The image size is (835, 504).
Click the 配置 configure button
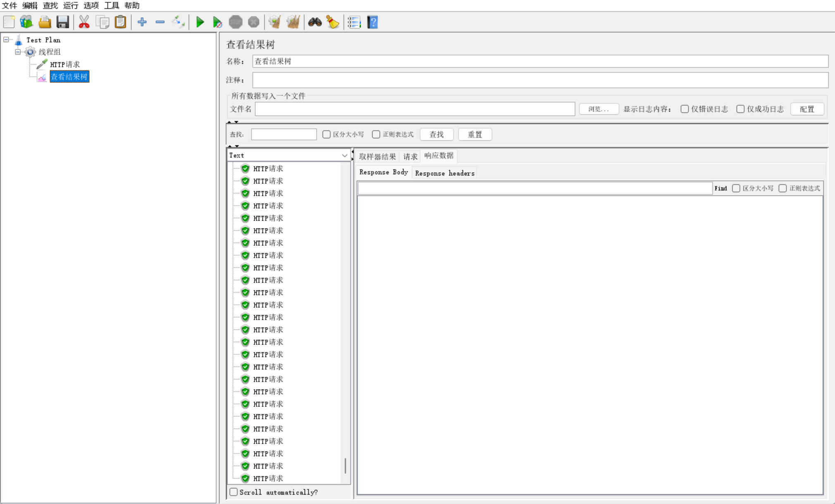806,109
